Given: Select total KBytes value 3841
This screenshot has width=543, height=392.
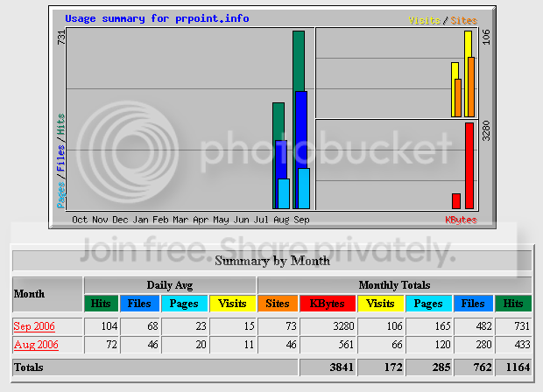Looking at the screenshot, I should (x=342, y=367).
